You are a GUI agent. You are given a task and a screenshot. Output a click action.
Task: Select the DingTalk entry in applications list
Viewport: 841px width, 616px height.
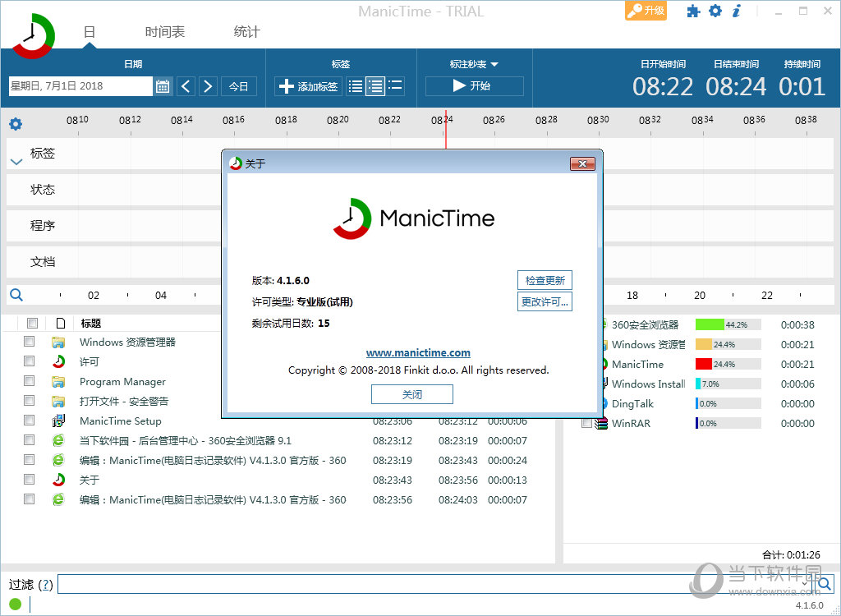632,403
